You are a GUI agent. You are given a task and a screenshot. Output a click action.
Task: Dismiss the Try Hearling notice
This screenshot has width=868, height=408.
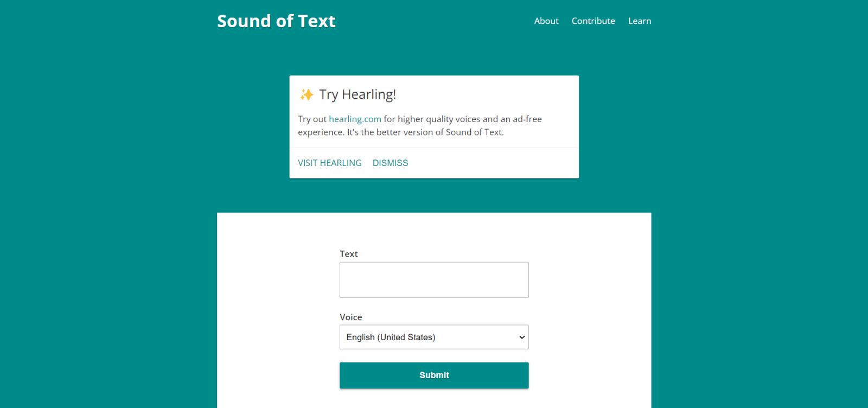point(390,163)
